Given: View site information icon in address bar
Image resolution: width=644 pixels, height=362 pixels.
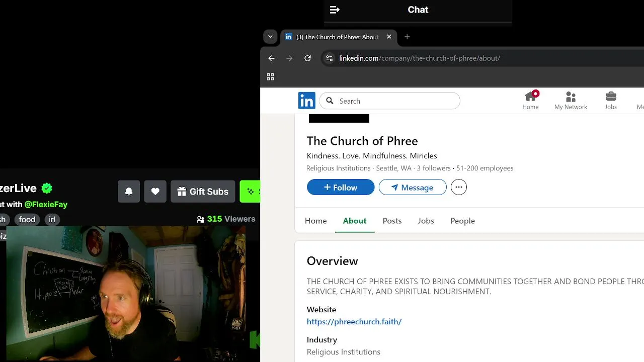Looking at the screenshot, I should (x=329, y=58).
